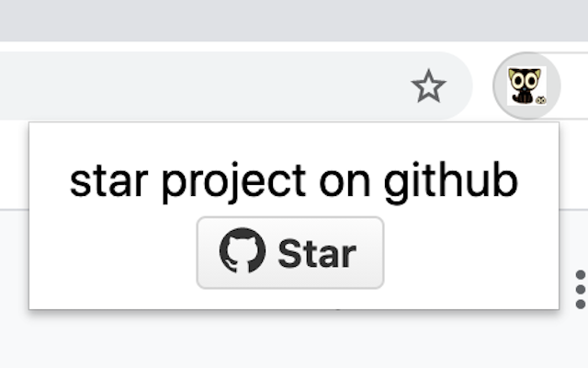Focus the browser address bar

click(x=225, y=86)
